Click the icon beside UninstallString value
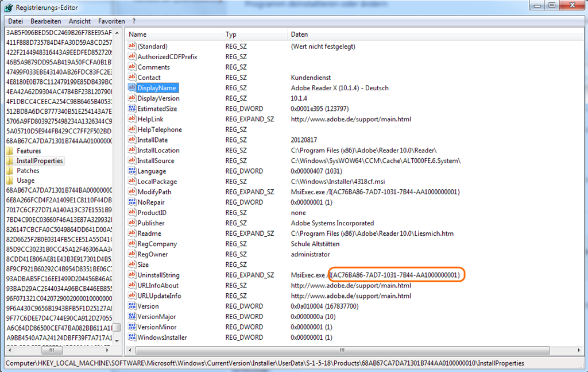This screenshot has height=372, width=588. (131, 275)
